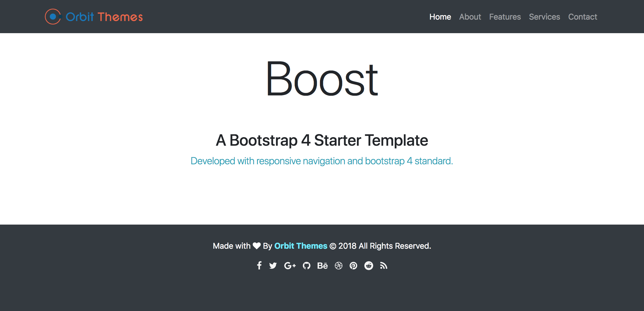The width and height of the screenshot is (644, 311).
Task: Click the large Boost heading
Action: coord(322,79)
